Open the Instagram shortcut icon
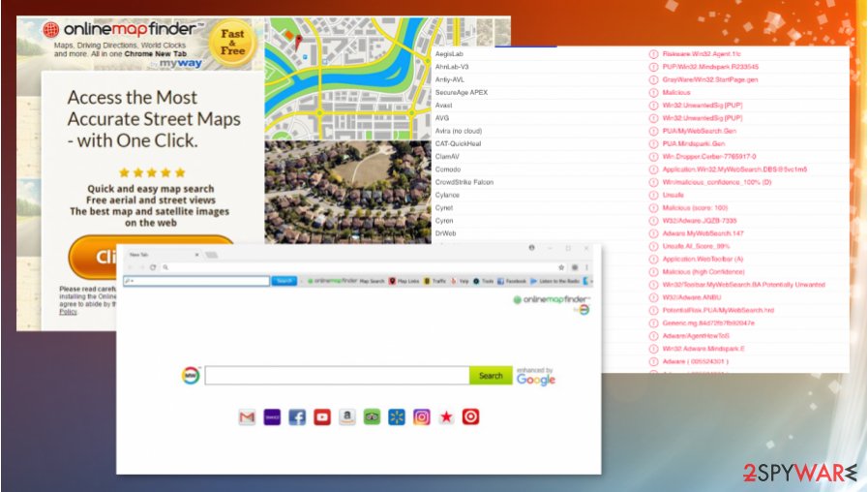Screen dimensions: 868x492 click(421, 416)
